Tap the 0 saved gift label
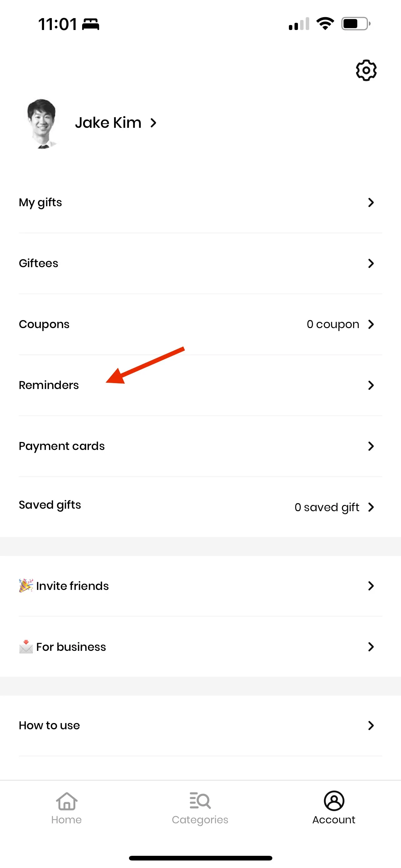 (327, 507)
